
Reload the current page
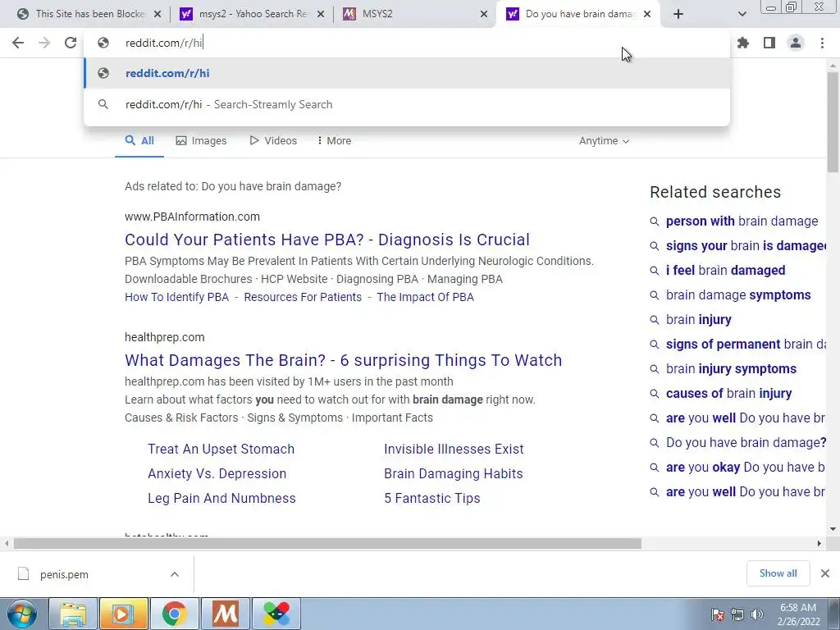tap(71, 43)
